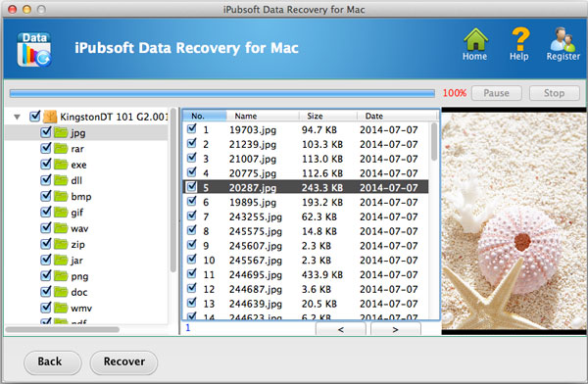Viewport: 588px width, 384px height.
Task: Sort by the No. column header
Action: coord(205,116)
